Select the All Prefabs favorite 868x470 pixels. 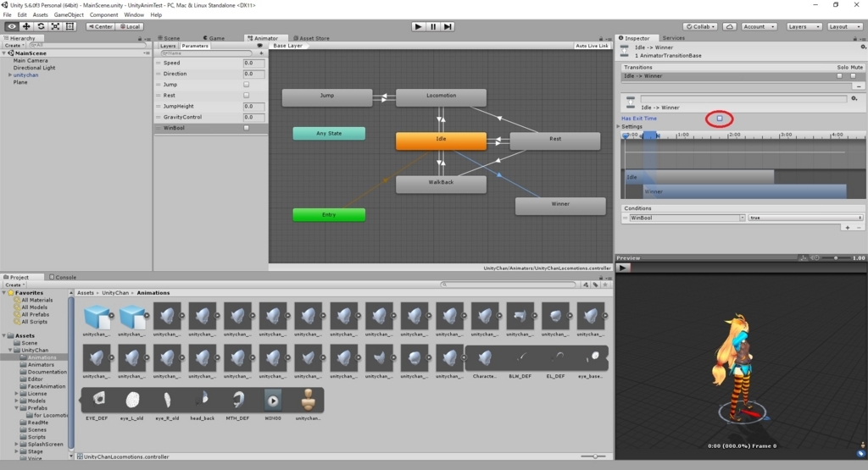pyautogui.click(x=35, y=315)
